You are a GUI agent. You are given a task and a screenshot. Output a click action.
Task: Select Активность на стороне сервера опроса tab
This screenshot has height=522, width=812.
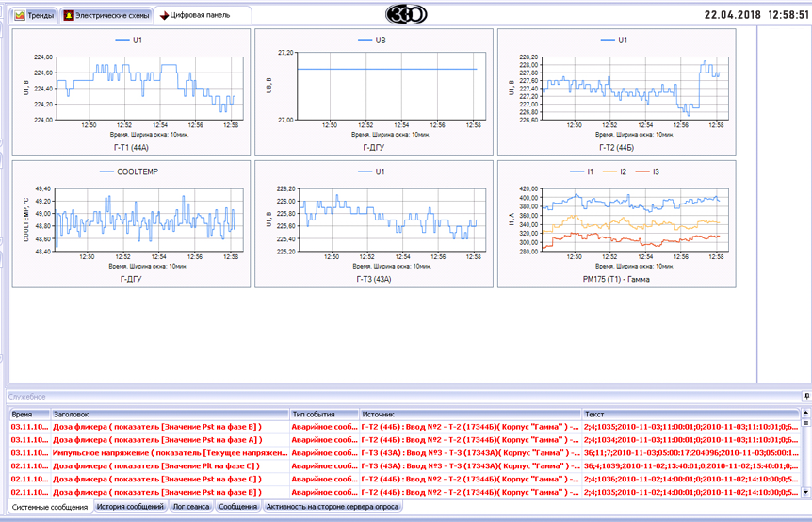pos(332,507)
